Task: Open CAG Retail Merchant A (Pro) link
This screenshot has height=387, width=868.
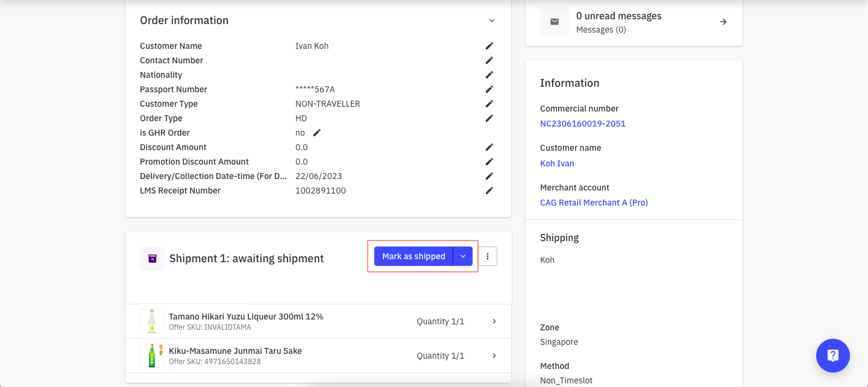Action: coord(594,203)
